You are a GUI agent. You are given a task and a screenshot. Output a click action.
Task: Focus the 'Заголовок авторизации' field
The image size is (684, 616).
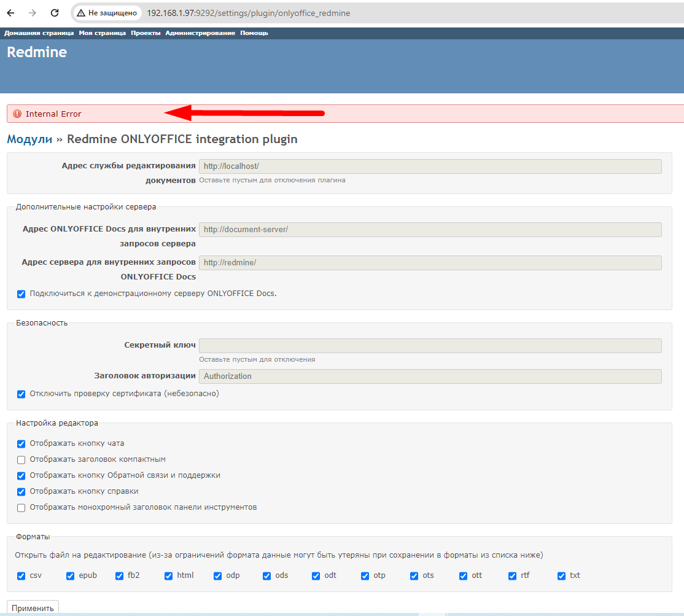(430, 376)
